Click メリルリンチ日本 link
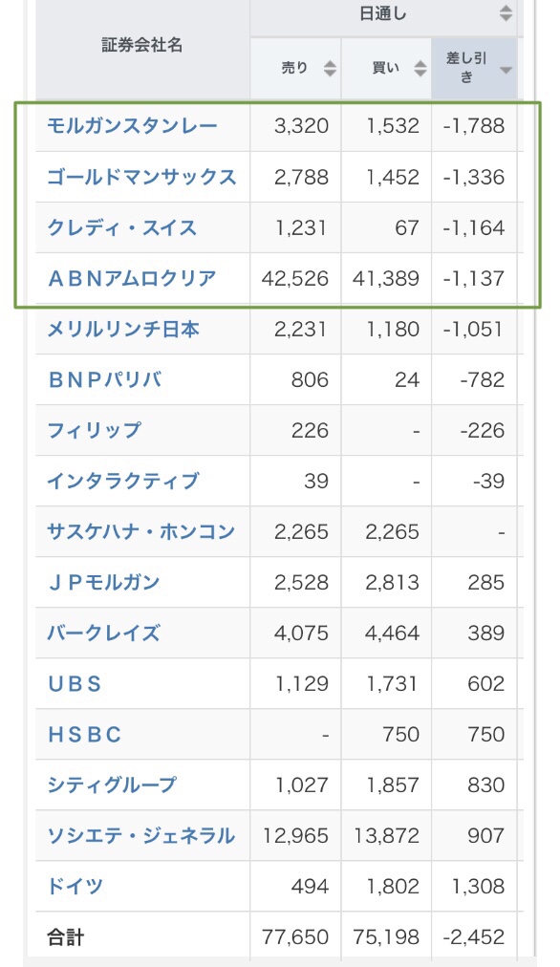Viewport: 560px width, 967px height. (x=123, y=329)
